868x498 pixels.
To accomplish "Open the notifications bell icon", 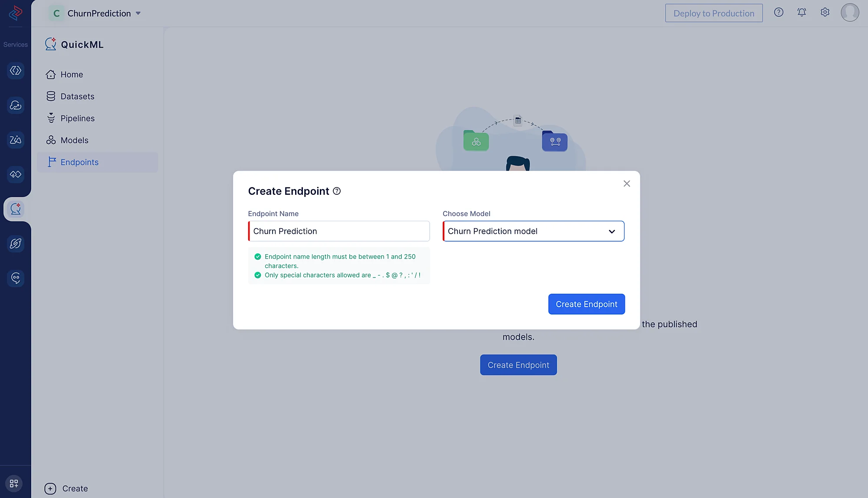I will tap(802, 13).
